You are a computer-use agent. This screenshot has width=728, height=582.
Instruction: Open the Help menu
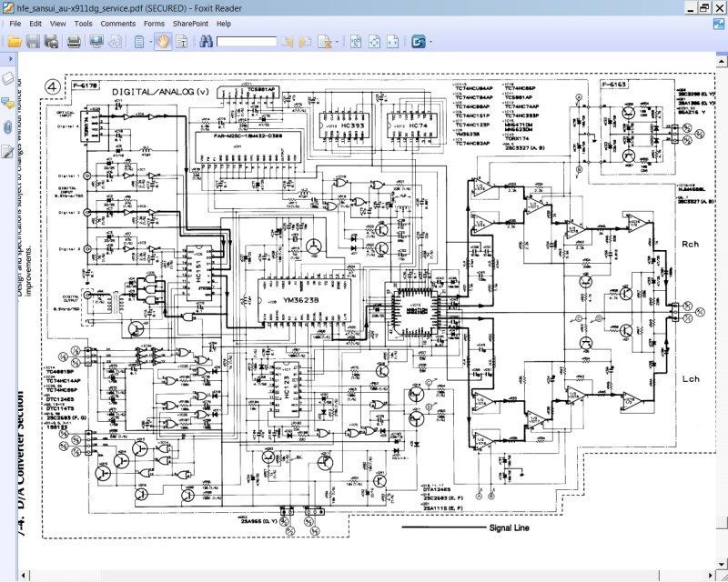point(223,24)
